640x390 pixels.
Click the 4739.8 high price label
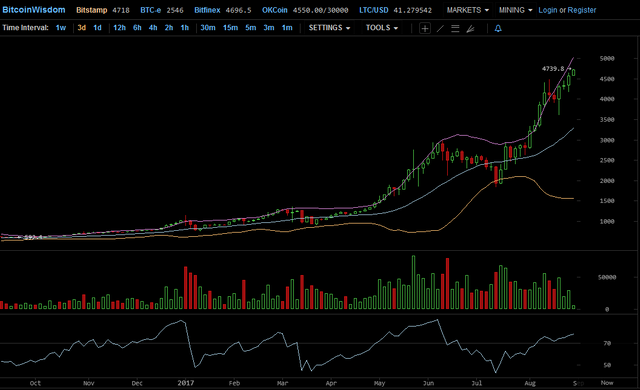tap(553, 69)
